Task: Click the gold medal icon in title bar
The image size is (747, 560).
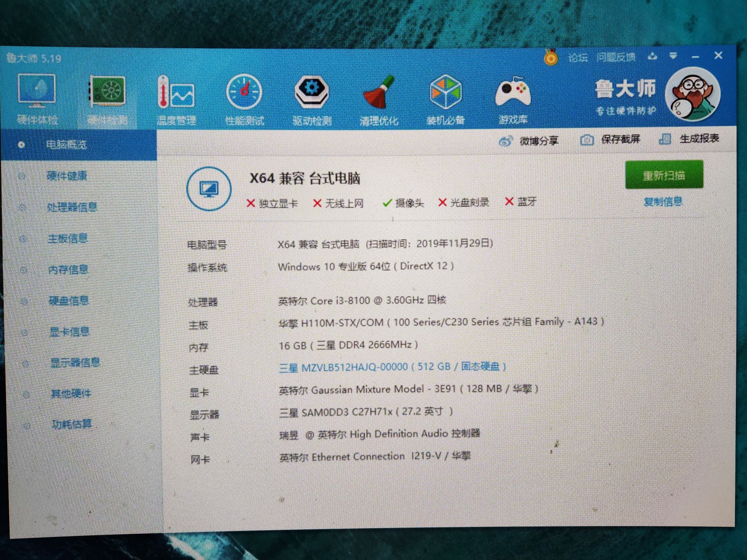Action: 551,57
